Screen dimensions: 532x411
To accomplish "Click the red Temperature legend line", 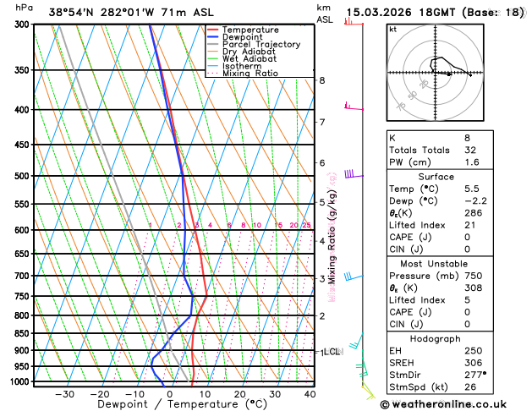I will point(213,30).
